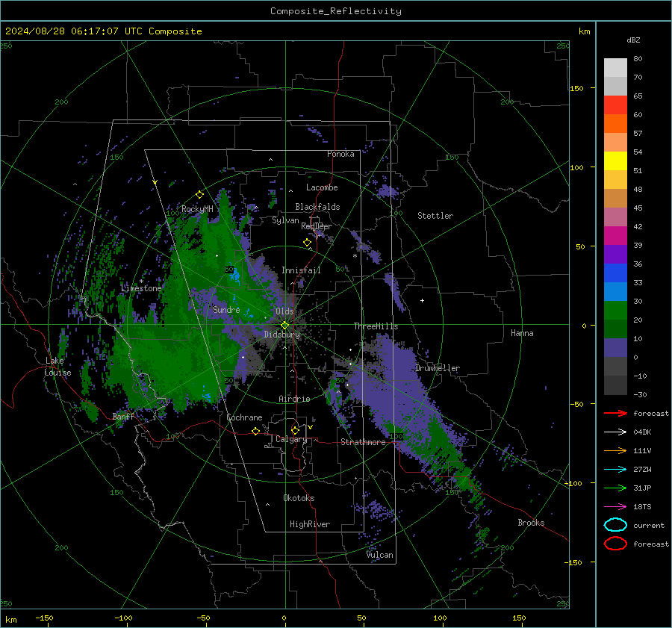The height and width of the screenshot is (628, 672).
Task: Click the Drumheller city label
Action: point(438,368)
